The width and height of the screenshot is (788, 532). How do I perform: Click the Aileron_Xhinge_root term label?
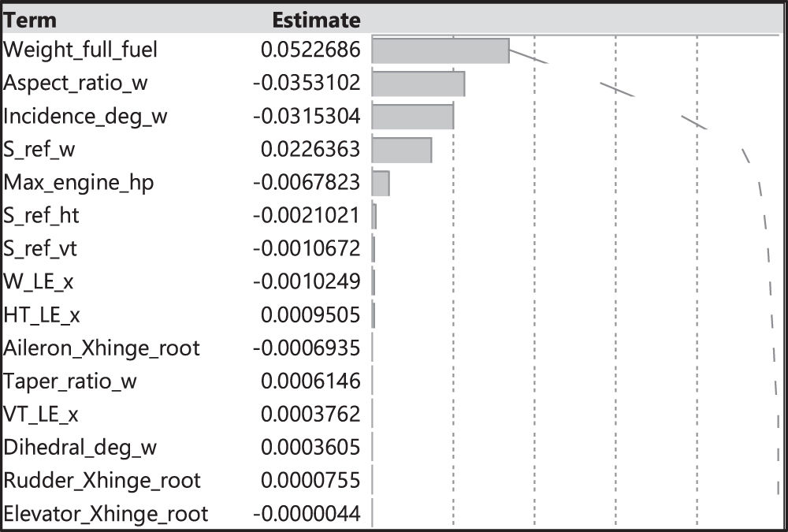pos(102,348)
